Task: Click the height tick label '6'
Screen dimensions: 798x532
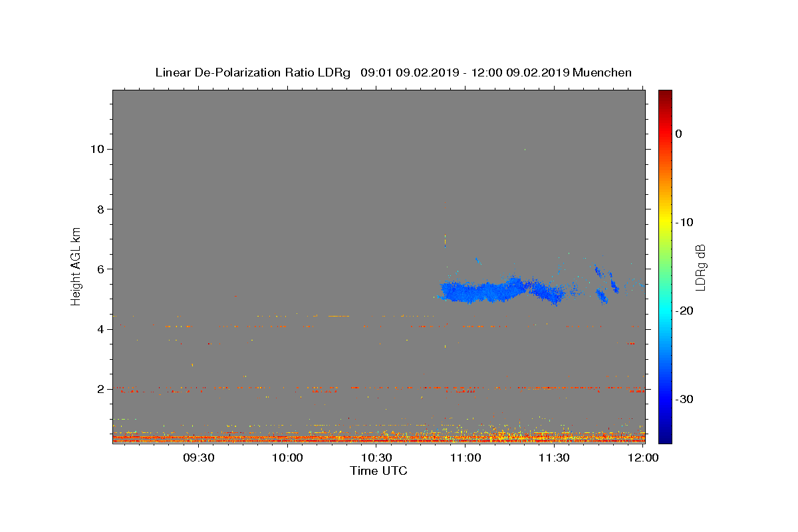Action: [x=101, y=269]
